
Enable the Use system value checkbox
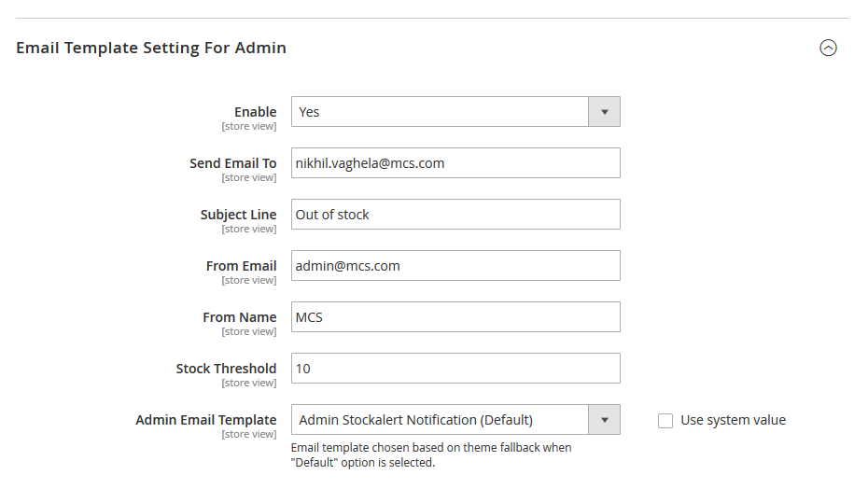[x=665, y=421]
